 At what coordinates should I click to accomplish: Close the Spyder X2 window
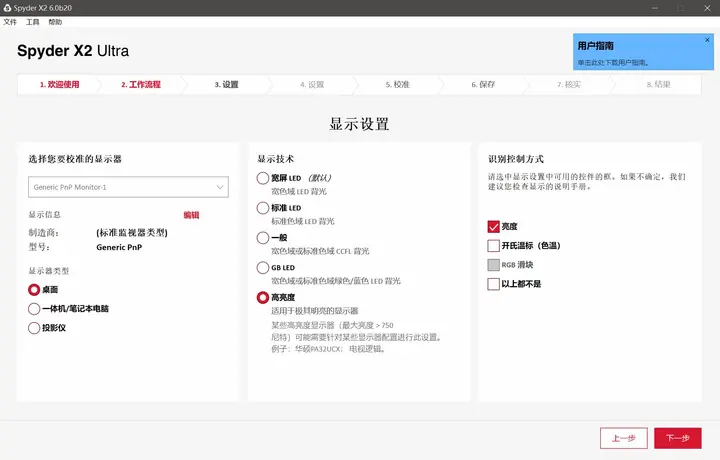707,8
